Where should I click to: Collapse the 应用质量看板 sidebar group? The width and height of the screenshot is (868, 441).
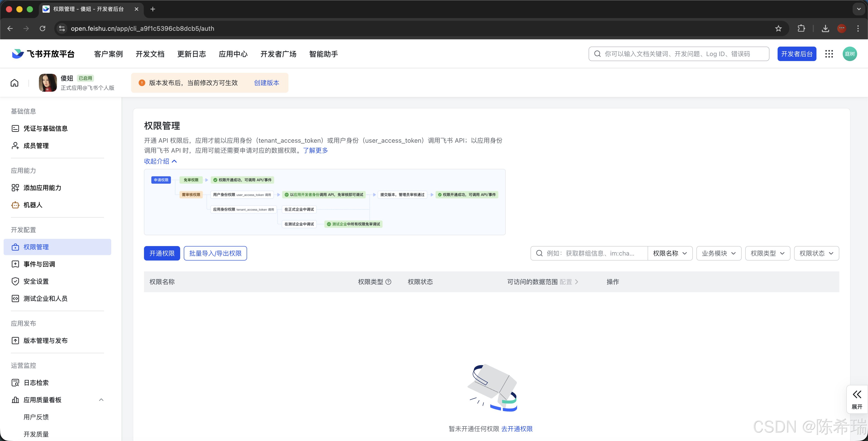pyautogui.click(x=101, y=400)
